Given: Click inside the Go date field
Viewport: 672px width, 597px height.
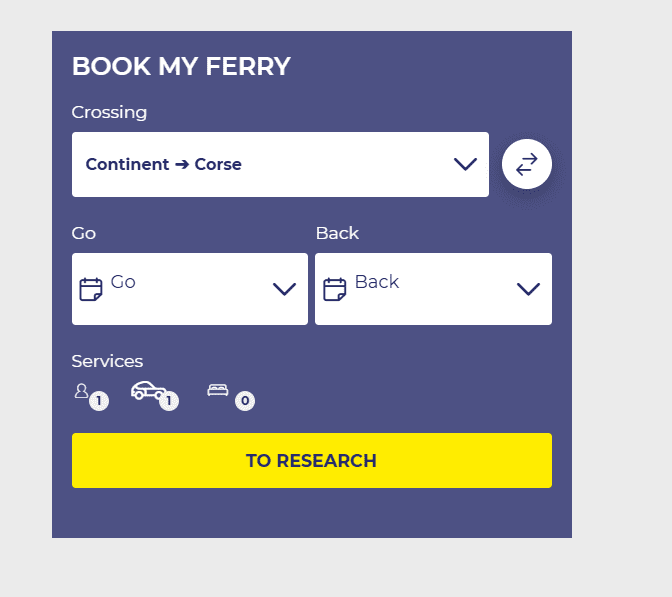Looking at the screenshot, I should 180,289.
